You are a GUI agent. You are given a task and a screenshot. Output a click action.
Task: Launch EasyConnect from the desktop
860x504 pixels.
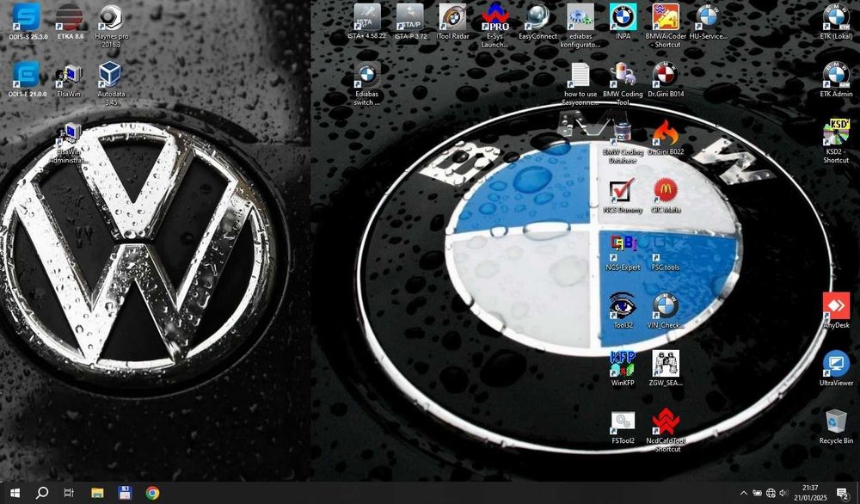pyautogui.click(x=537, y=17)
